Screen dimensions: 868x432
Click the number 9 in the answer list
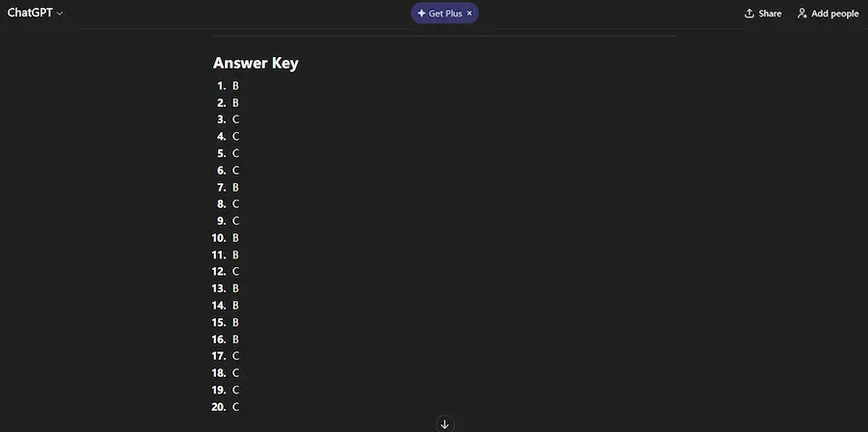222,221
